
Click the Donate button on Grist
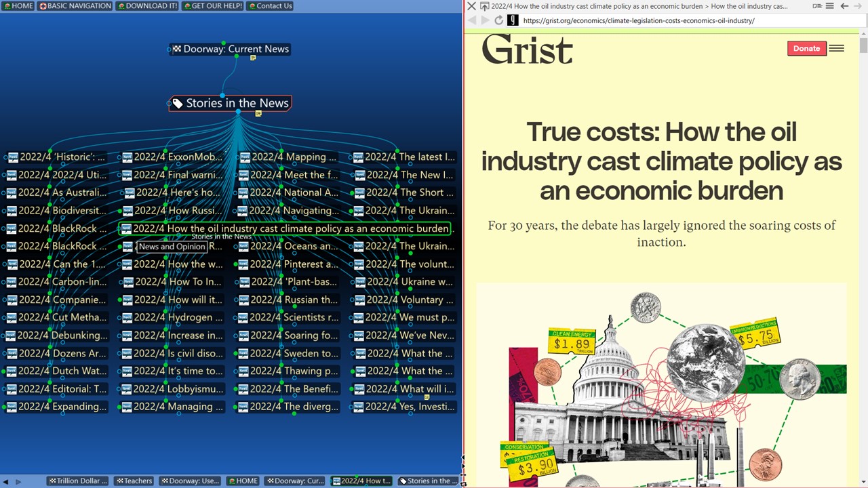point(806,48)
